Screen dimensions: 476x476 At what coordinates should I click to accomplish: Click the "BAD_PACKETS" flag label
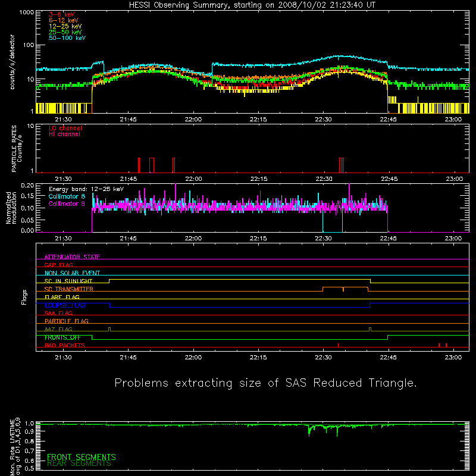[x=65, y=346]
